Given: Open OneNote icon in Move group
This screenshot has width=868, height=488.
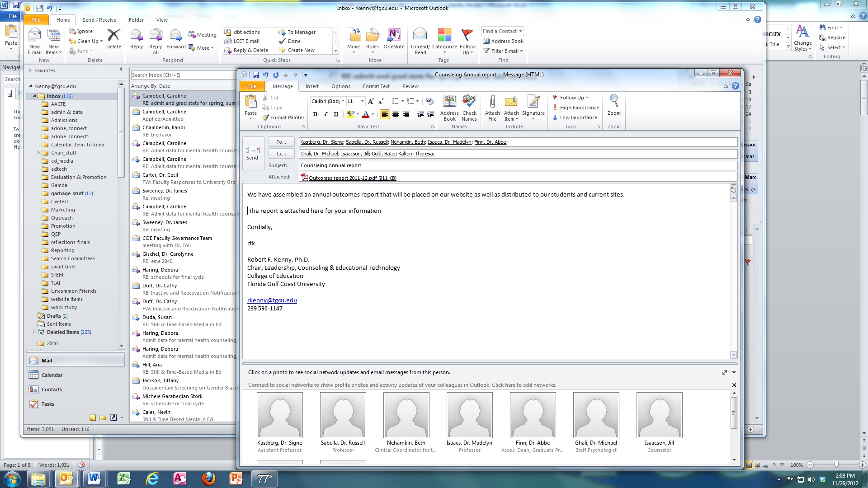Looking at the screenshot, I should click(x=394, y=40).
